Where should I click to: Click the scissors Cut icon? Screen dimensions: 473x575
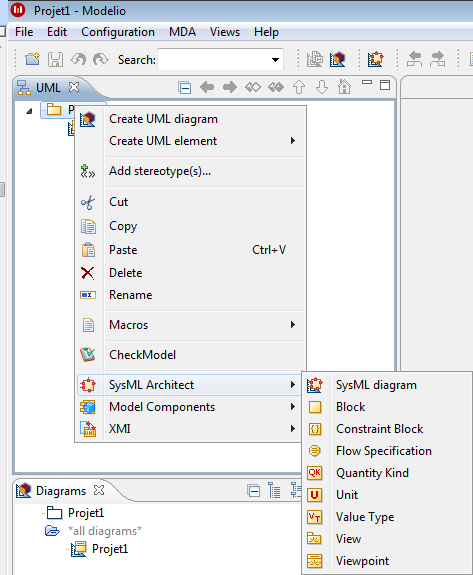88,202
